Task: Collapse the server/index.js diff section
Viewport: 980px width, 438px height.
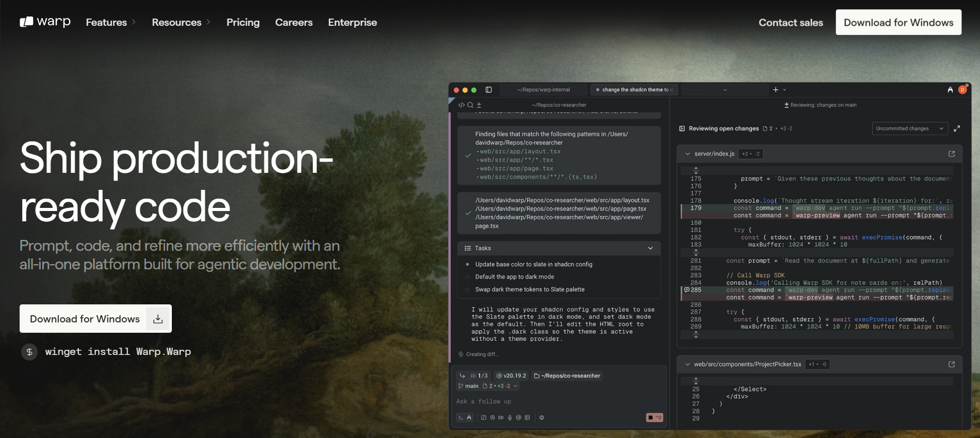Action: [687, 154]
